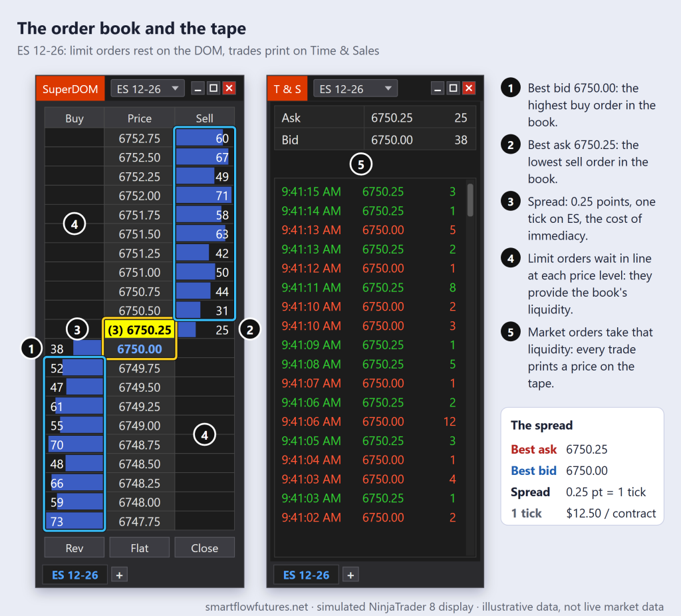Click the Flat button in SuperDOM
Image resolution: width=681 pixels, height=616 pixels.
click(140, 547)
